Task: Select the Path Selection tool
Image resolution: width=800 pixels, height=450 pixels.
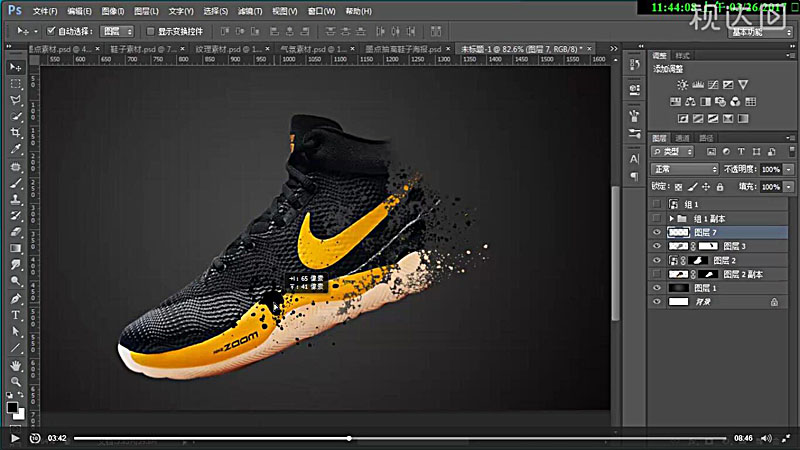Action: 16,332
